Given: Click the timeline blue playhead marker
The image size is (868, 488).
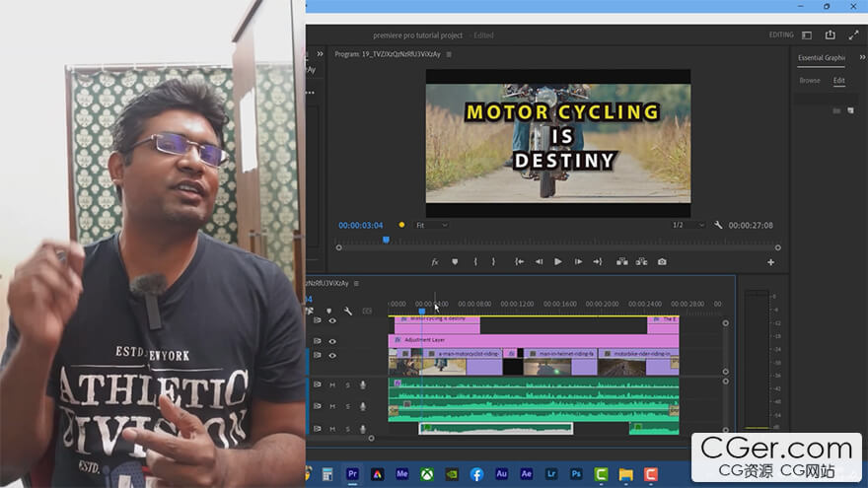Looking at the screenshot, I should [422, 313].
